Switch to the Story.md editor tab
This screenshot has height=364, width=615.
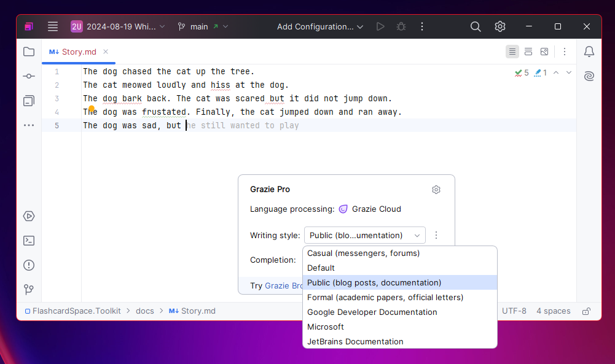(79, 52)
